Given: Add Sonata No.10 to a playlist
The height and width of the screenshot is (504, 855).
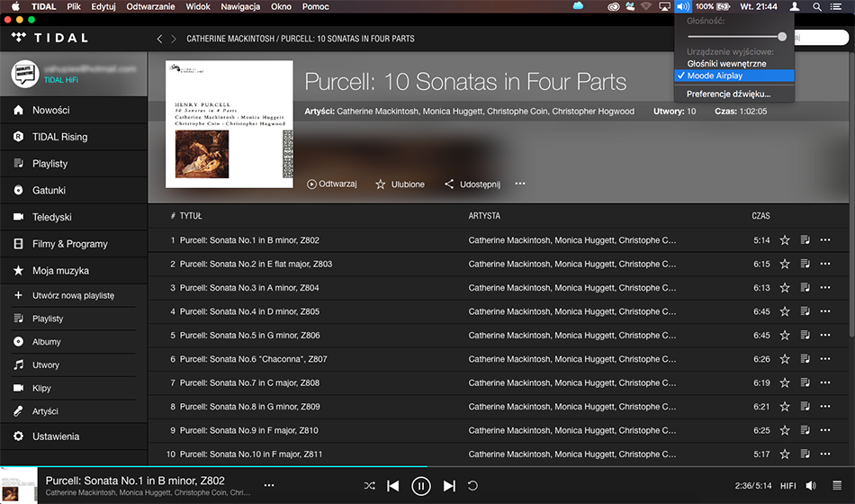Looking at the screenshot, I should (805, 454).
